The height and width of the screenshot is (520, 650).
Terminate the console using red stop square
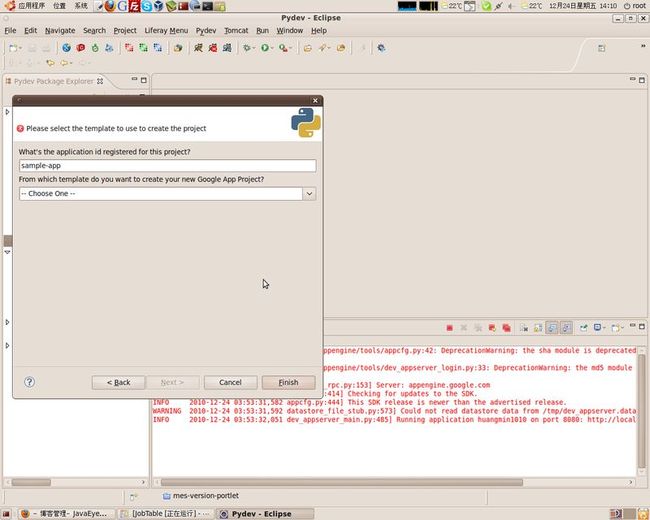pos(449,328)
